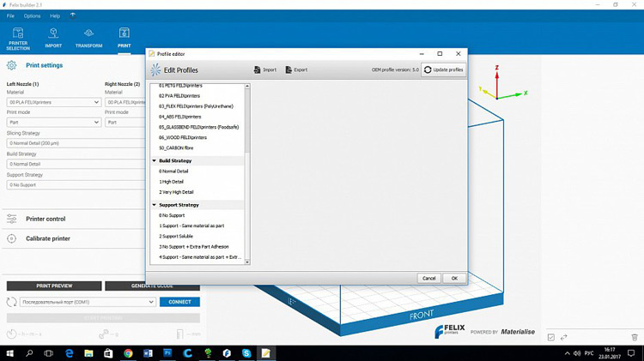This screenshot has height=361, width=644.
Task: Select 05_GLASSBEND FELIXprinters (Foodsafe) profile
Action: 197,127
